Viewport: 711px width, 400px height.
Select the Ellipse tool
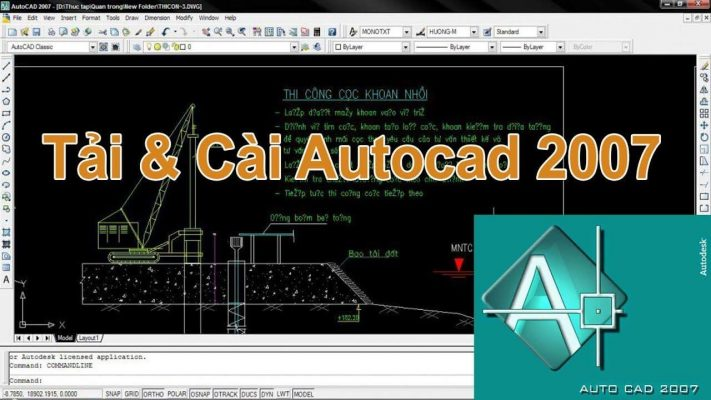pyautogui.click(x=6, y=173)
